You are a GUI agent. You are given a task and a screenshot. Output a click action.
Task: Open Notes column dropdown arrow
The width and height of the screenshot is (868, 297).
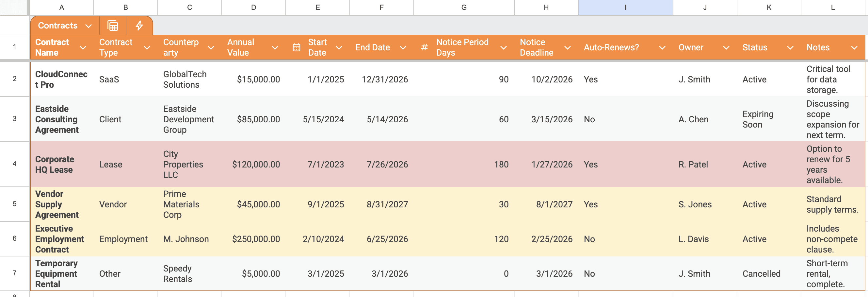(854, 47)
